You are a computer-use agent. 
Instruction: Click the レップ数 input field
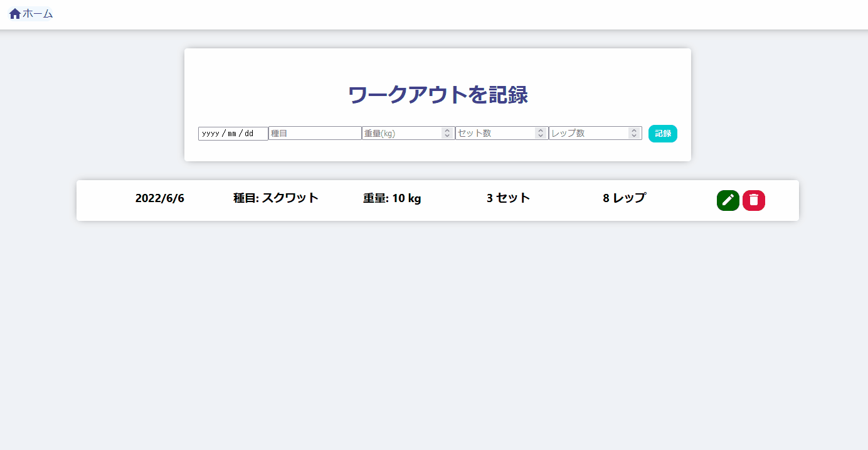[595, 134]
